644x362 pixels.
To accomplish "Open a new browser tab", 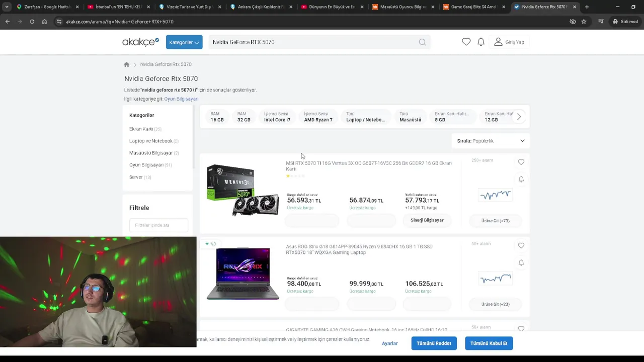I will pyautogui.click(x=587, y=7).
